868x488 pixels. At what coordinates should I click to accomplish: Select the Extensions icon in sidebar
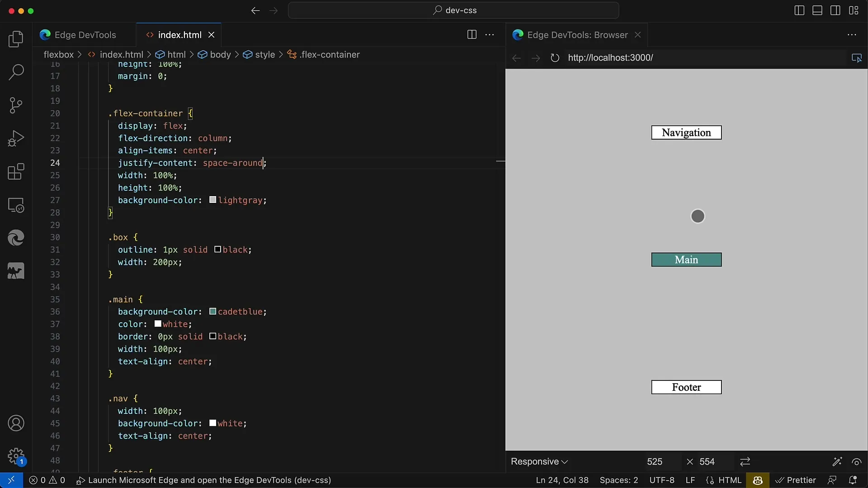[x=15, y=172]
